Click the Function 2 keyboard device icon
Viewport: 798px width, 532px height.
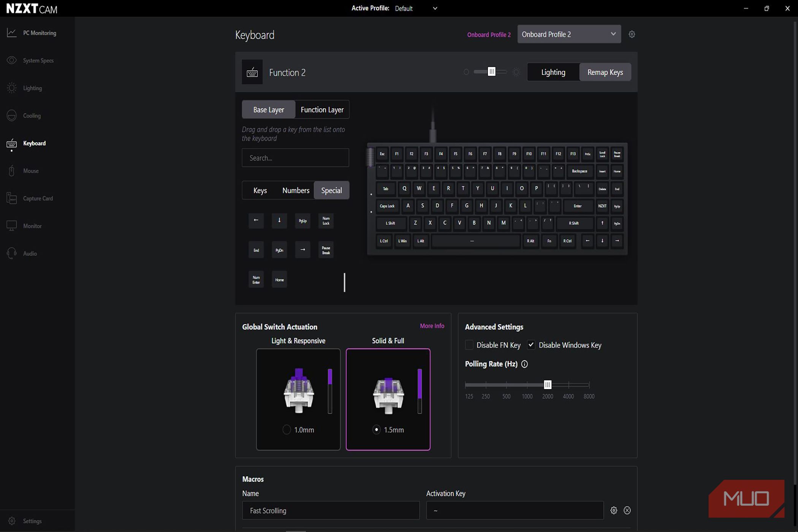click(252, 72)
